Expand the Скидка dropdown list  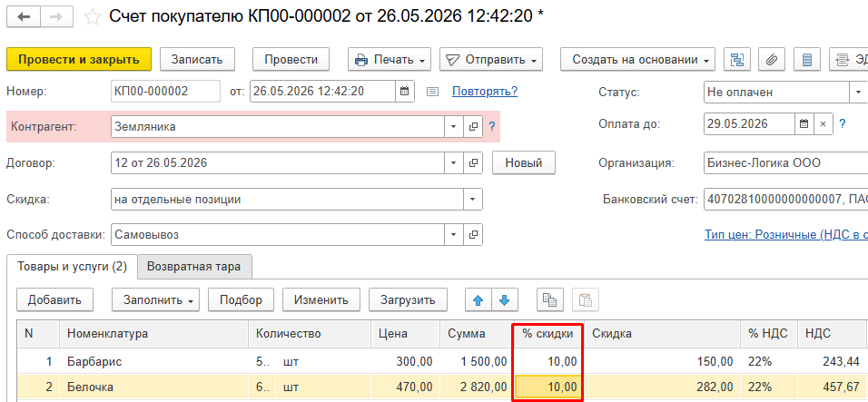point(473,199)
